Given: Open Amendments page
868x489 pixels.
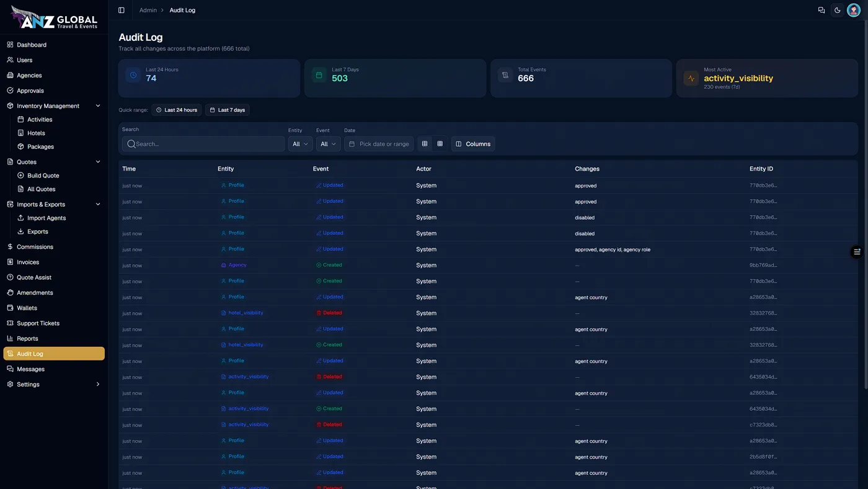Looking at the screenshot, I should coord(54,293).
